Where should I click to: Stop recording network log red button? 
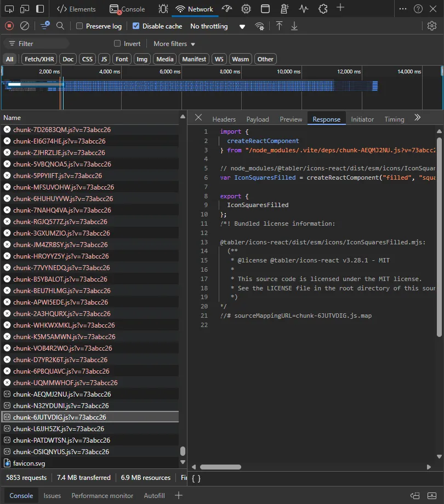pos(9,26)
